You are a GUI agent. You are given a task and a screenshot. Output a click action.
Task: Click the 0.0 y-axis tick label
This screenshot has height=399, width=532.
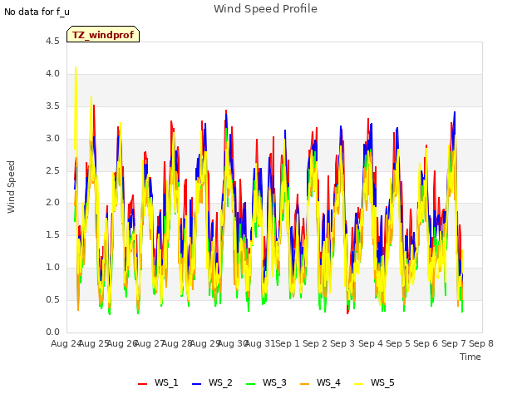(52, 332)
